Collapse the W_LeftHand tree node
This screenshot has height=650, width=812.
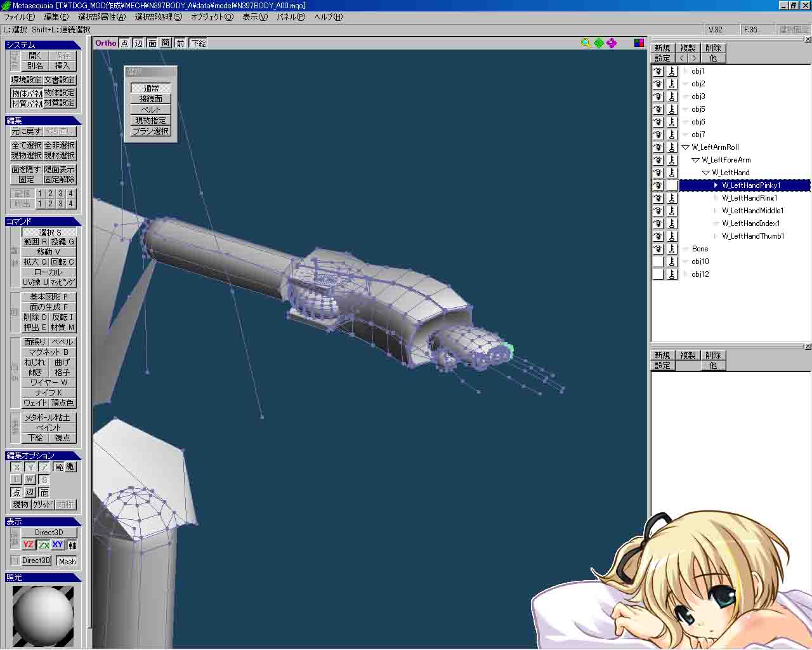click(x=705, y=173)
